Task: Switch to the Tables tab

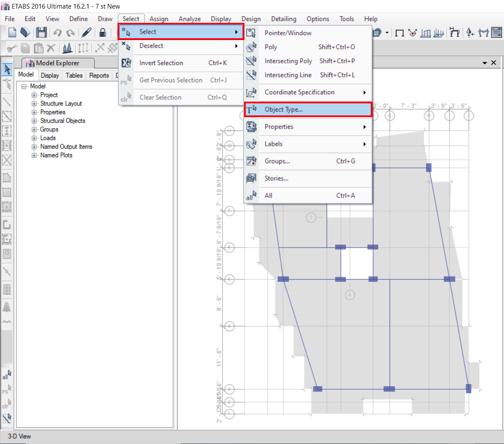Action: click(74, 75)
